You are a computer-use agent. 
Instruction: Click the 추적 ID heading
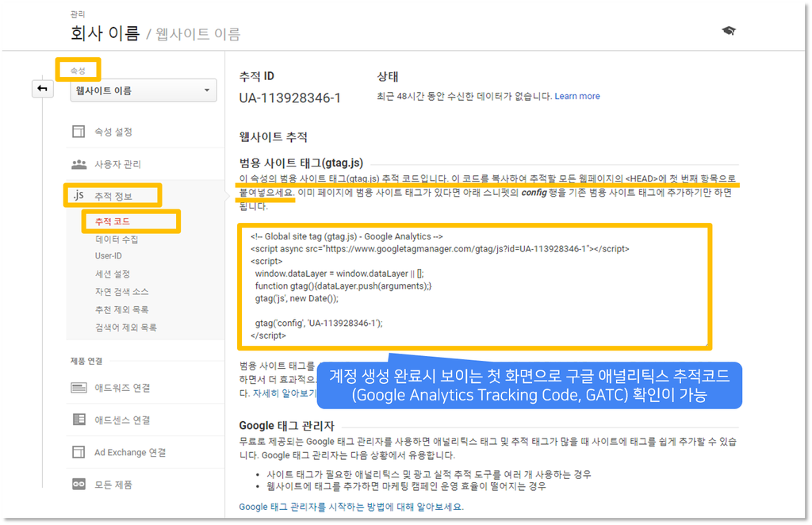pos(256,77)
